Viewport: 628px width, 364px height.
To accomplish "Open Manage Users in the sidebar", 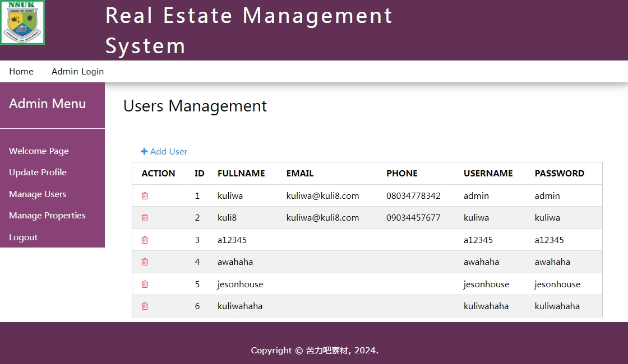I will [x=38, y=194].
